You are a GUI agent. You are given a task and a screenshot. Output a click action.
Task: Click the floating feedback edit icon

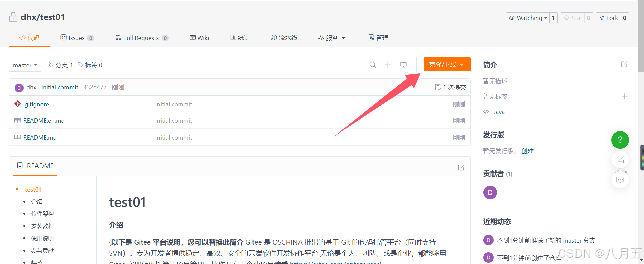coord(620,160)
